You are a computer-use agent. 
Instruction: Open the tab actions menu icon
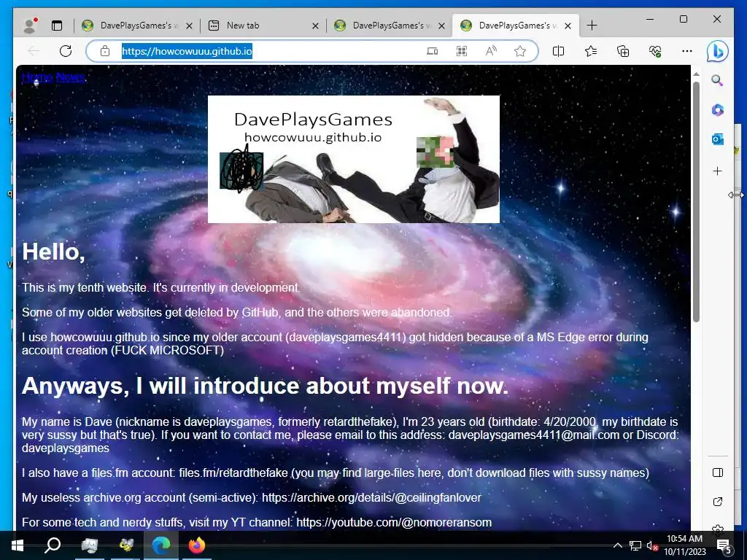click(57, 26)
